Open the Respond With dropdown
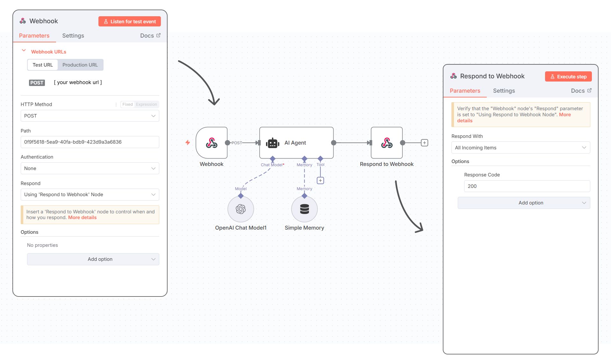This screenshot has height=364, width=611. [520, 148]
